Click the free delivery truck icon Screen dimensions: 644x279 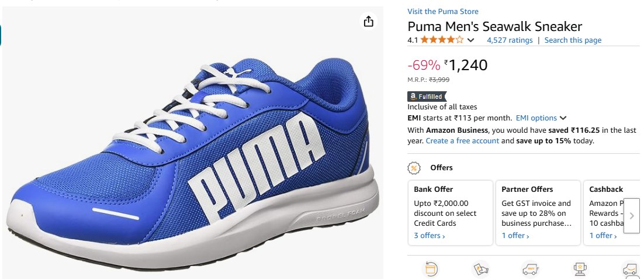(529, 269)
